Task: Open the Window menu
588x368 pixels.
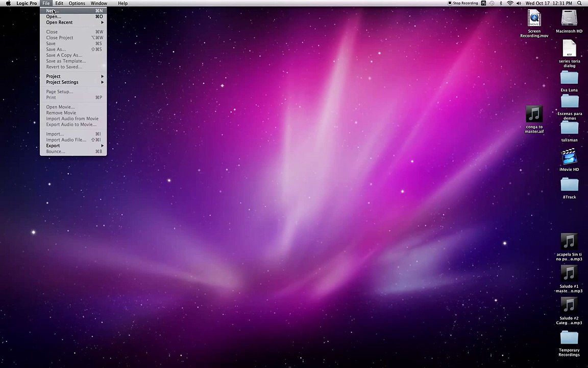Action: pyautogui.click(x=99, y=4)
